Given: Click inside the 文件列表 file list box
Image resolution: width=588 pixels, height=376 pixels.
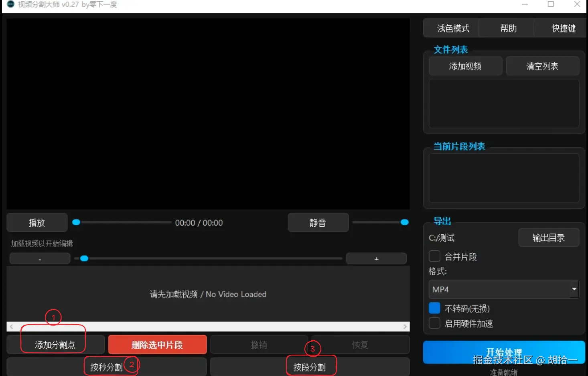Looking at the screenshot, I should pyautogui.click(x=504, y=104).
